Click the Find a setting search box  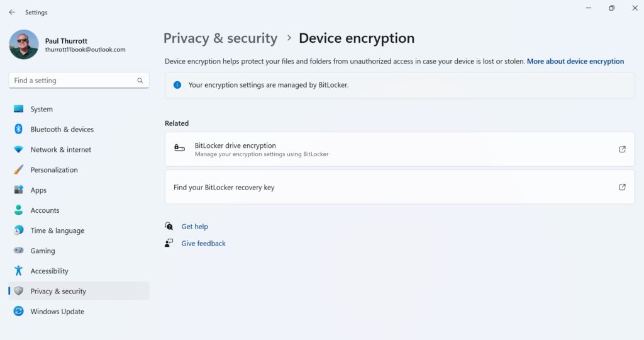[72, 81]
